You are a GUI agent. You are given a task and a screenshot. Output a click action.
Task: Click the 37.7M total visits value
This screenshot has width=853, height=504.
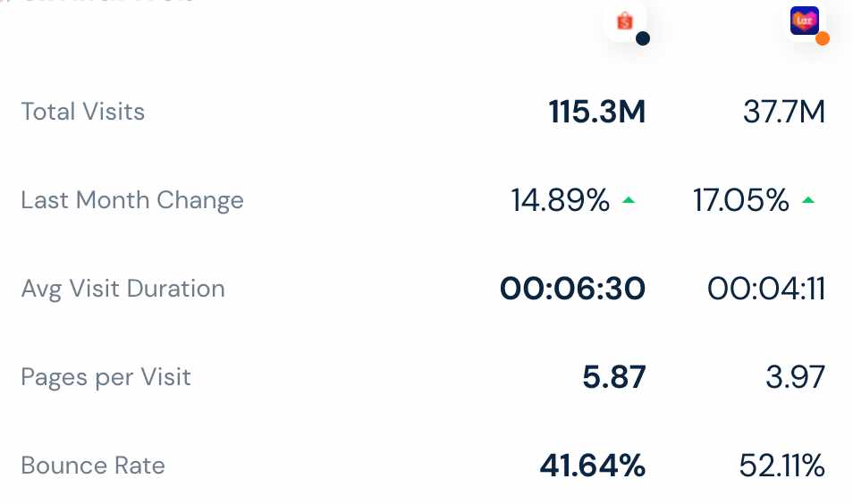coord(784,112)
